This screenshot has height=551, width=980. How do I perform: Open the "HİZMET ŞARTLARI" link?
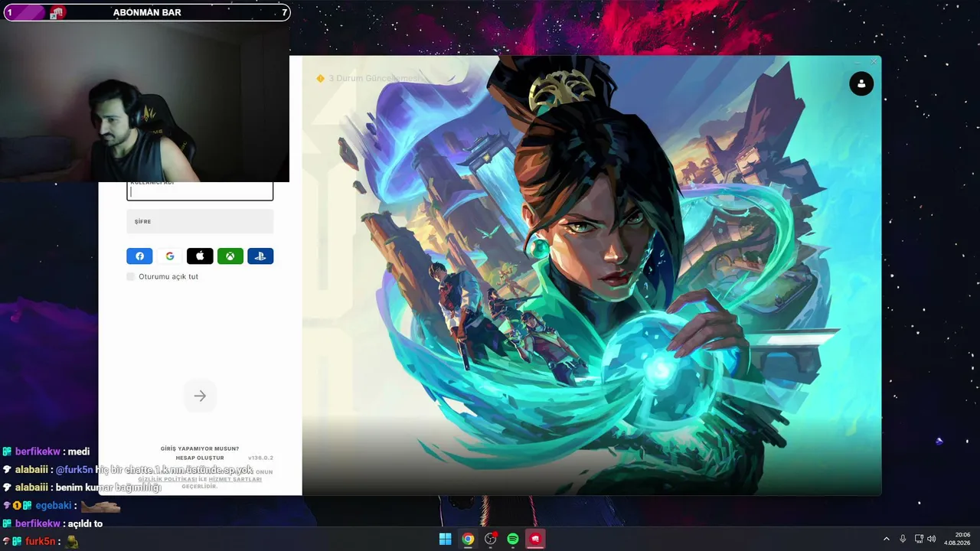click(235, 479)
